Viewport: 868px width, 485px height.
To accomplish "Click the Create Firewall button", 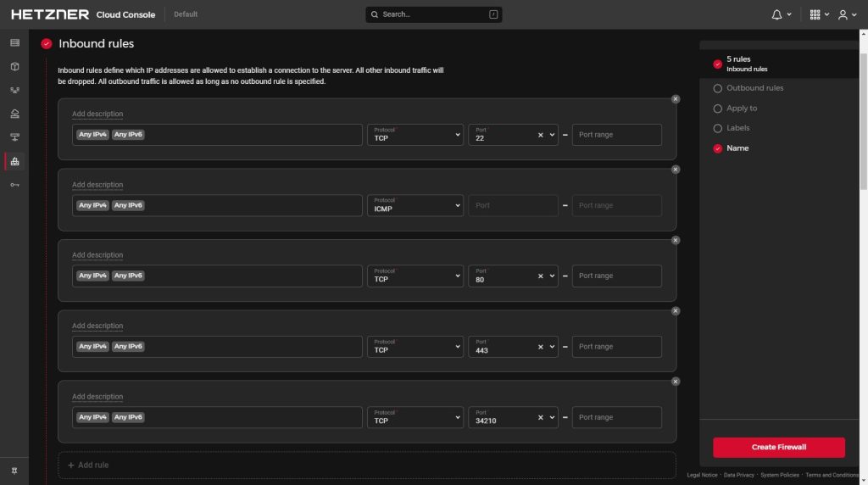I will click(778, 447).
